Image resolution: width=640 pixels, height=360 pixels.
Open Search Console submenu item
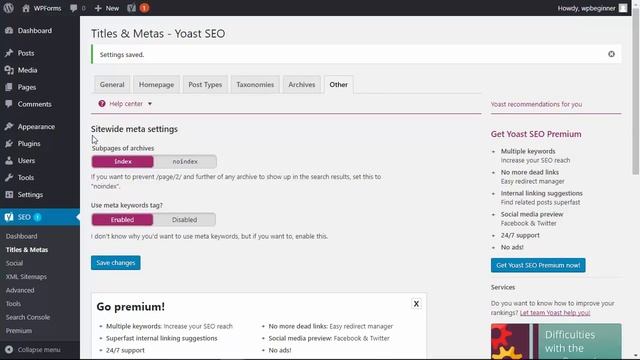[x=28, y=317]
